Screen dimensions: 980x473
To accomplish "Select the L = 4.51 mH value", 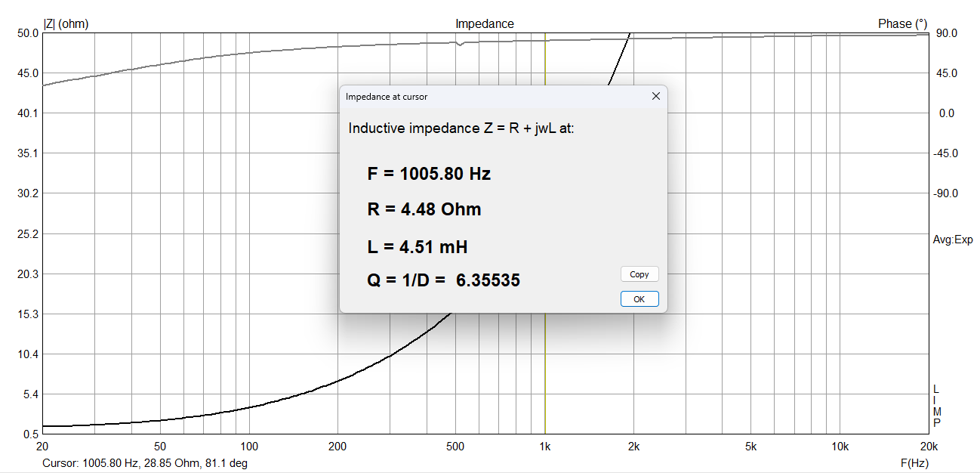I will point(418,247).
